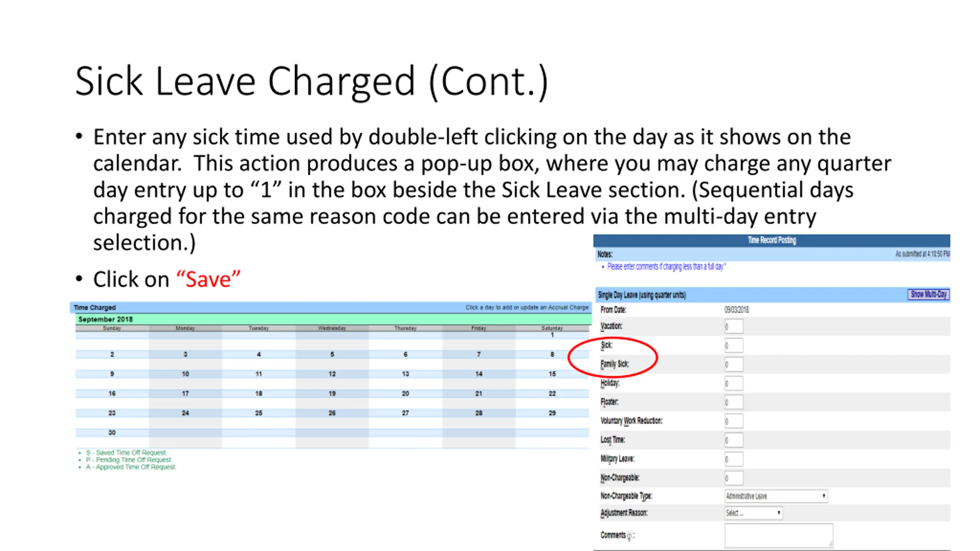Click the Military Leave input field
This screenshot has height=551, width=980.
(733, 459)
